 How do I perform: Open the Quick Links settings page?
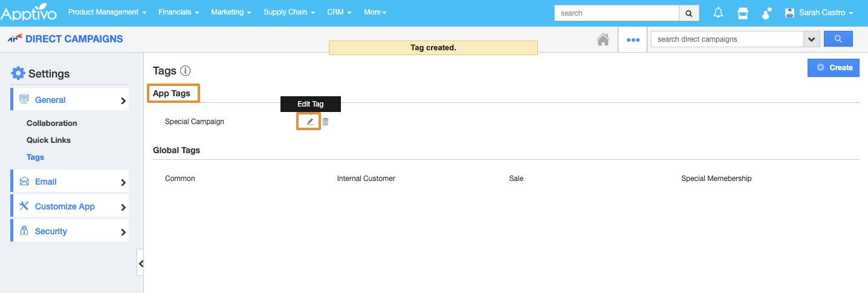pos(48,140)
